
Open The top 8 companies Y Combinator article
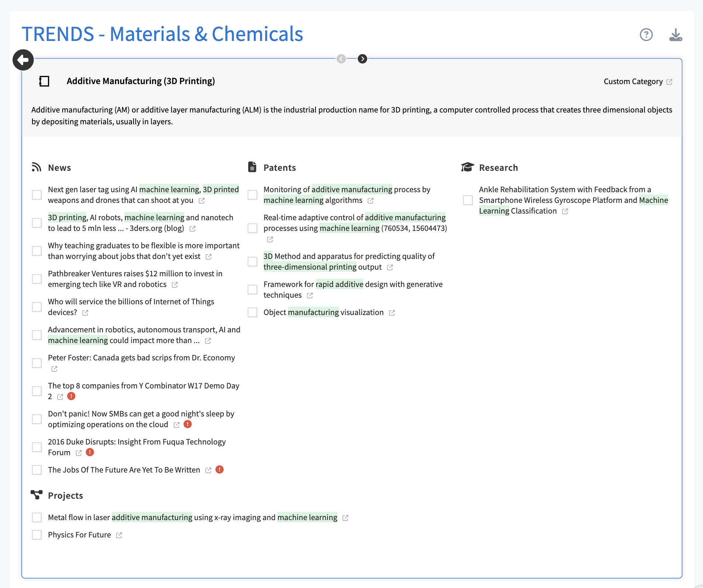143,391
